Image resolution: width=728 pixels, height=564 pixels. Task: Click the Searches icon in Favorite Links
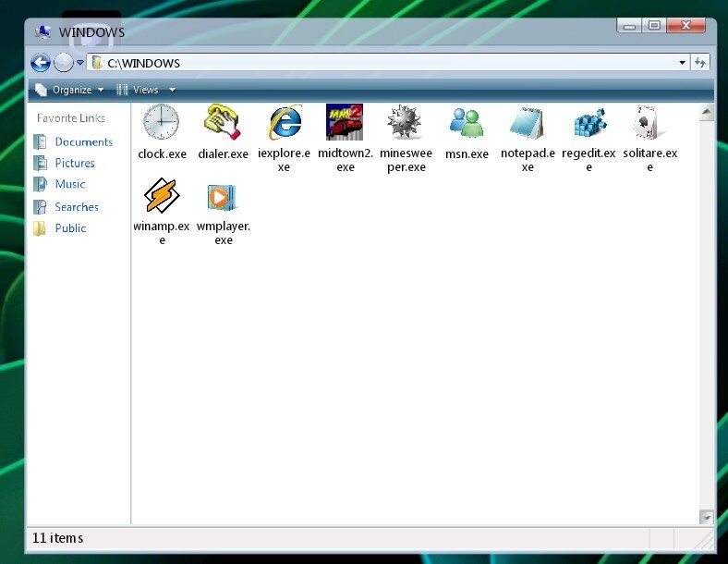(41, 207)
